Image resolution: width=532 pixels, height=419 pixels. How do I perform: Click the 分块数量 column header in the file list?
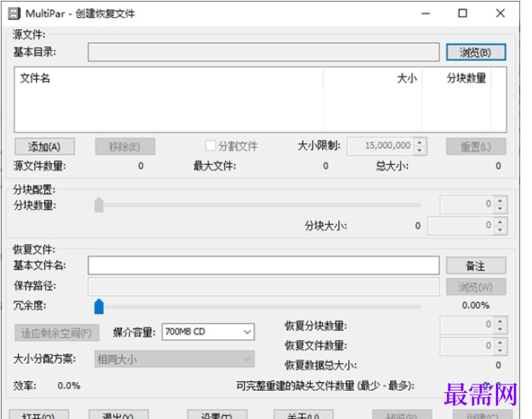(x=466, y=79)
